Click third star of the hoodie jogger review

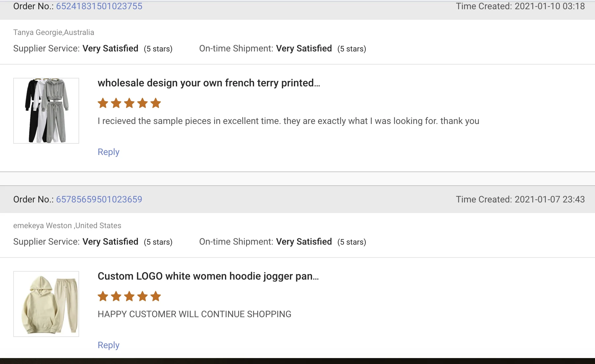pos(129,296)
